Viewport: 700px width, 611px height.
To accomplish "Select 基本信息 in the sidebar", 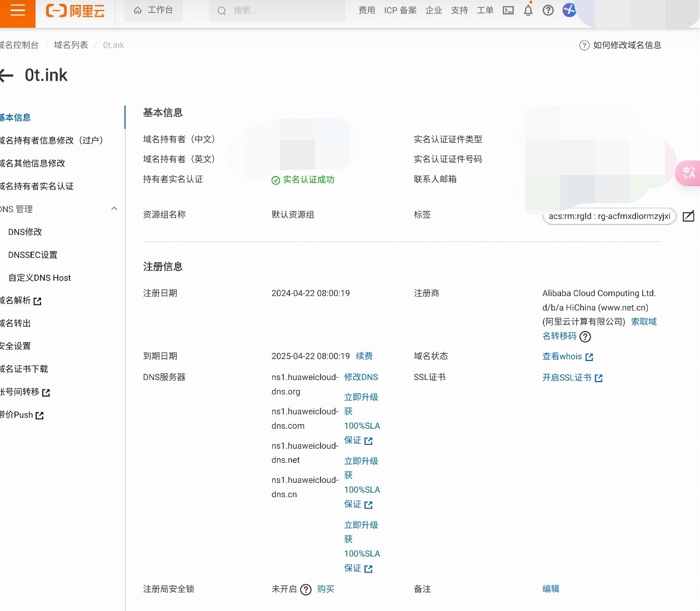I will tap(16, 117).
